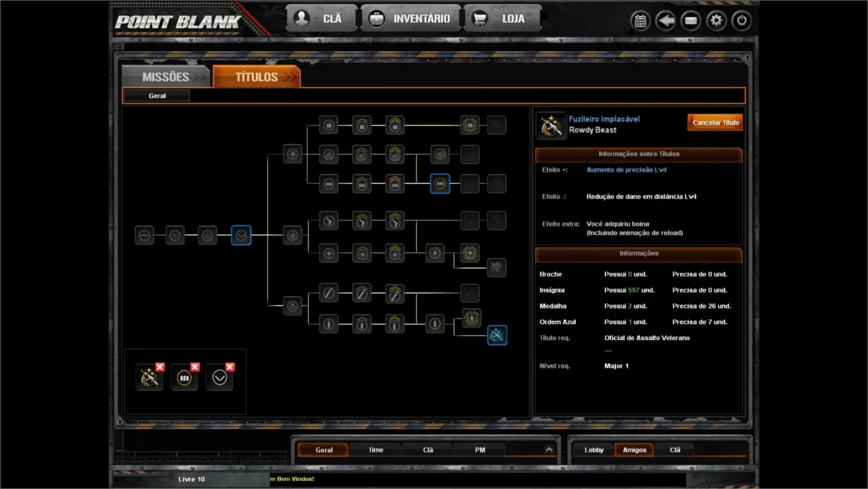Remove the equipped chevron title slot
The height and width of the screenshot is (489, 868).
[230, 367]
